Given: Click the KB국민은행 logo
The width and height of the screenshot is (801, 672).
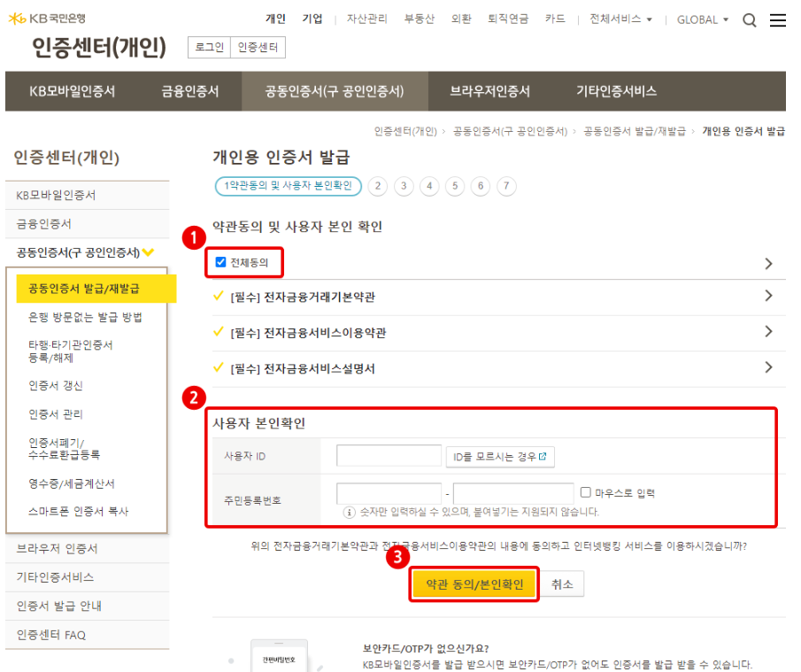Looking at the screenshot, I should [47, 19].
